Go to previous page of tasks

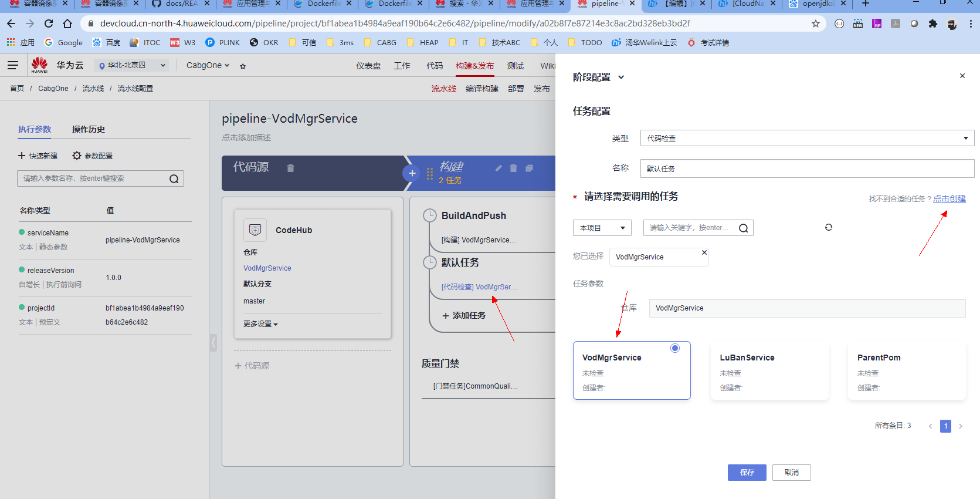coord(930,426)
